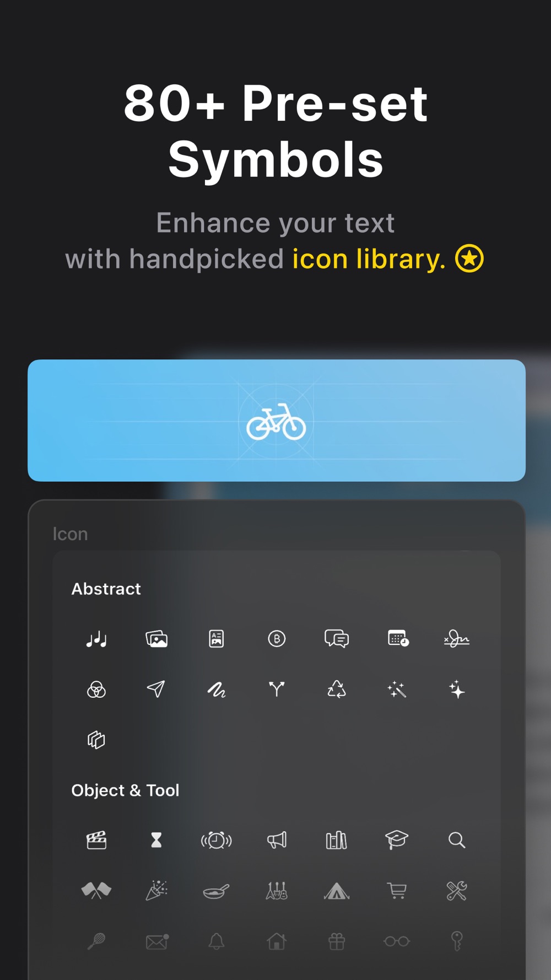Select the music notes icon
Viewport: 551px width, 980px height.
[96, 639]
